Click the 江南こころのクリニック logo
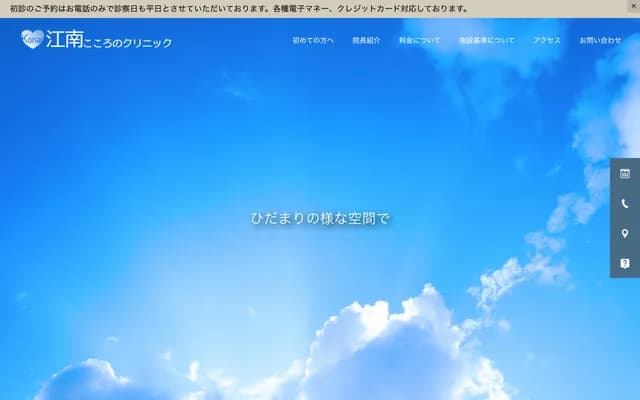The height and width of the screenshot is (400, 640). point(97,40)
